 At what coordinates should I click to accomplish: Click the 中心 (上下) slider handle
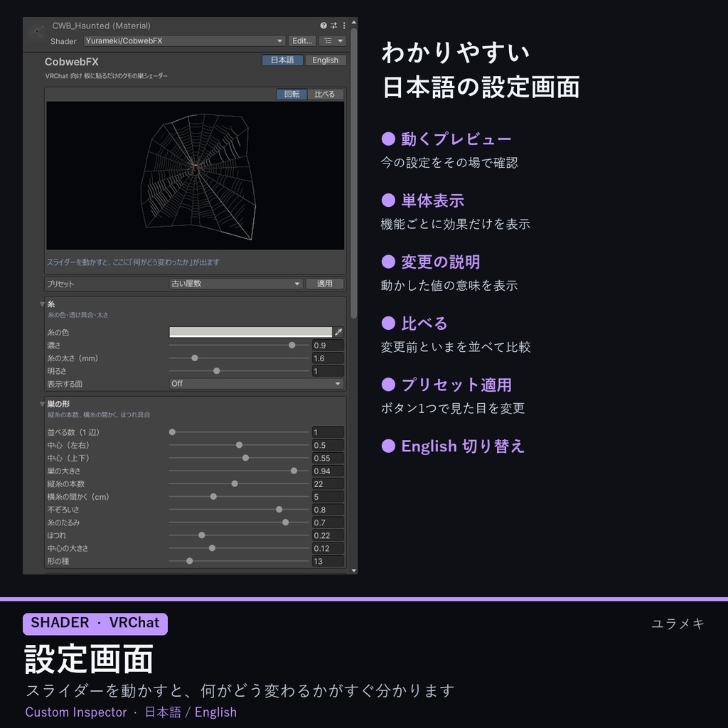(x=245, y=459)
